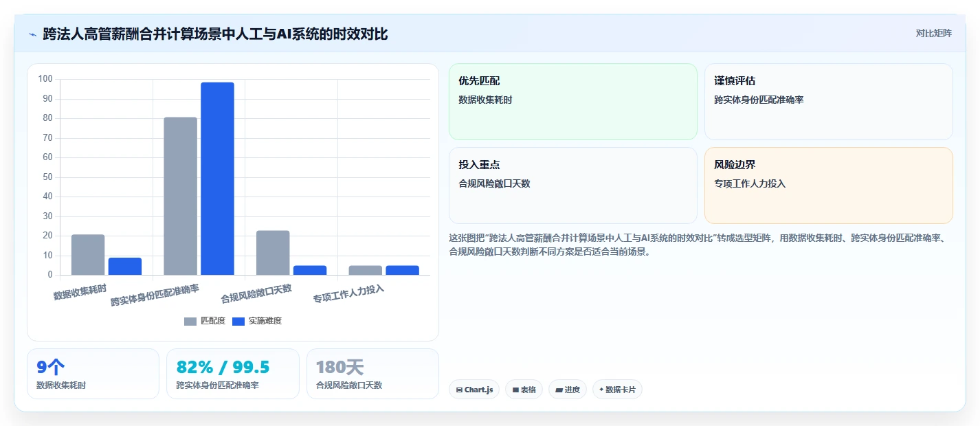Click the chart panel title text
The width and height of the screenshot is (980, 426).
coord(215,34)
